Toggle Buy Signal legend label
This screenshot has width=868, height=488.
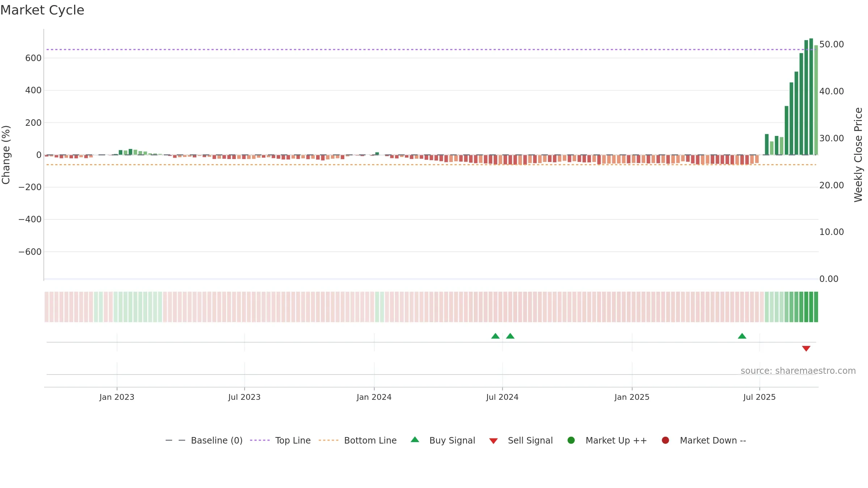click(452, 441)
